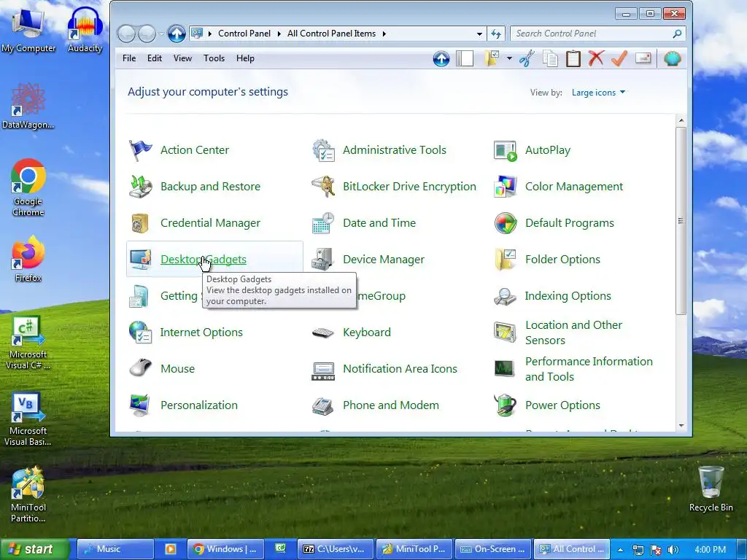Open the Location and Other Sensors icon

506,332
